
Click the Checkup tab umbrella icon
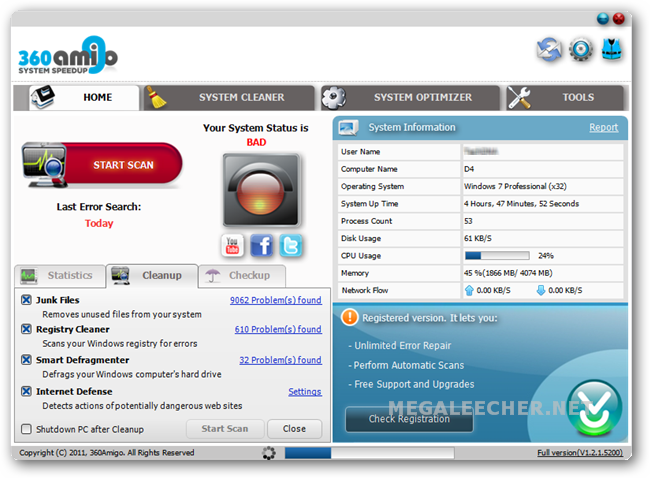213,276
